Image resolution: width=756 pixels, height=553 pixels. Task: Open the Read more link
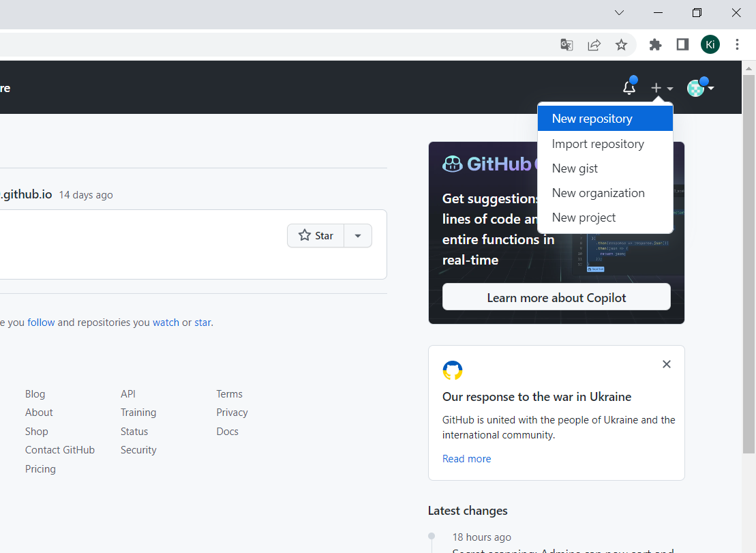(466, 458)
